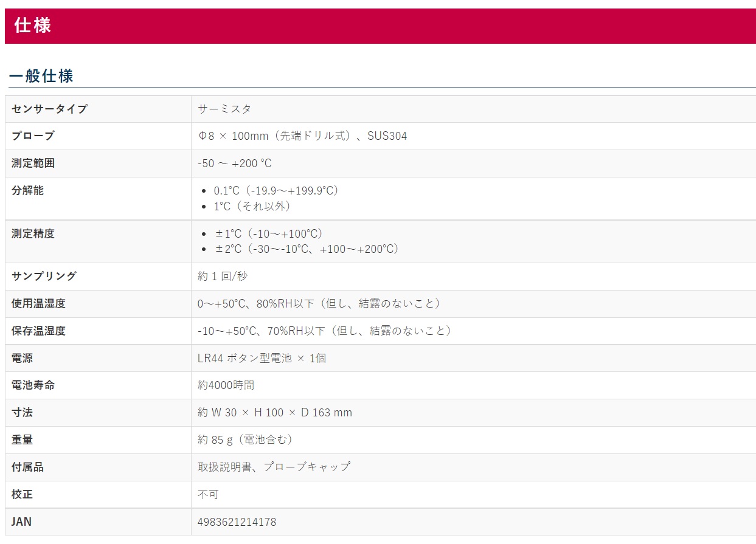Viewport: 756px width, 544px height.
Task: Select the 測定精度 row label
Action: pyautogui.click(x=33, y=233)
